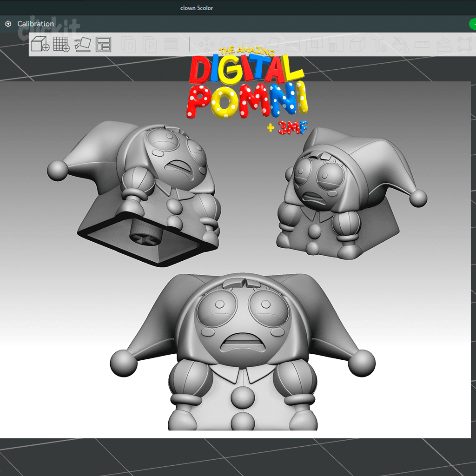Screen dimensions: 476x476
Task: Add a new plate with grid icon
Action: coord(61,44)
